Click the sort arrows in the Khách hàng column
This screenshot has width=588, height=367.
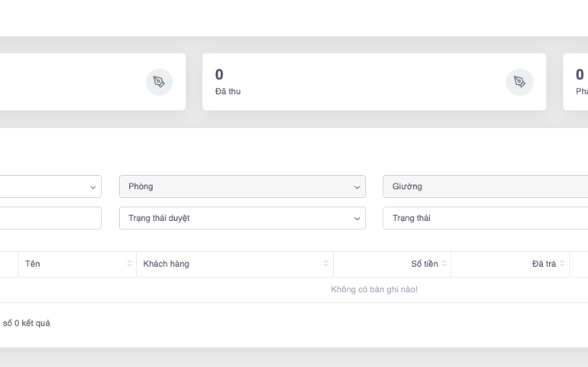click(326, 264)
